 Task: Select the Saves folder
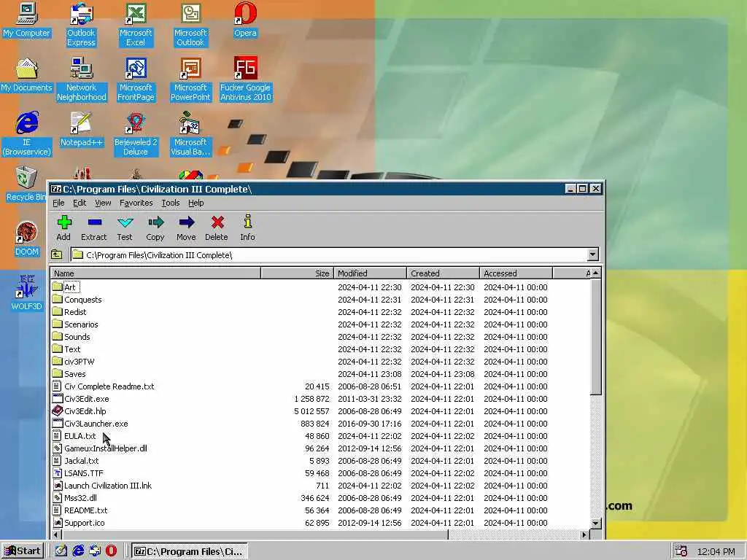point(75,374)
